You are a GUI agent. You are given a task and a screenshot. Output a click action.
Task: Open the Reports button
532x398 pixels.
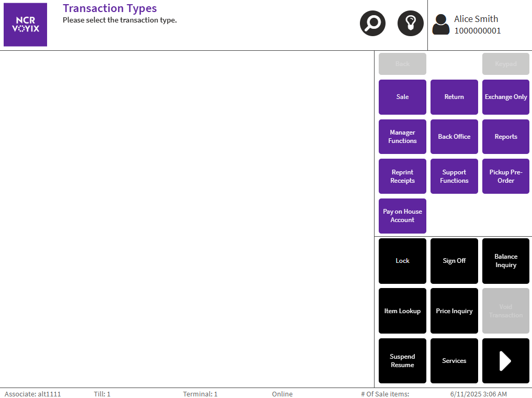click(505, 137)
